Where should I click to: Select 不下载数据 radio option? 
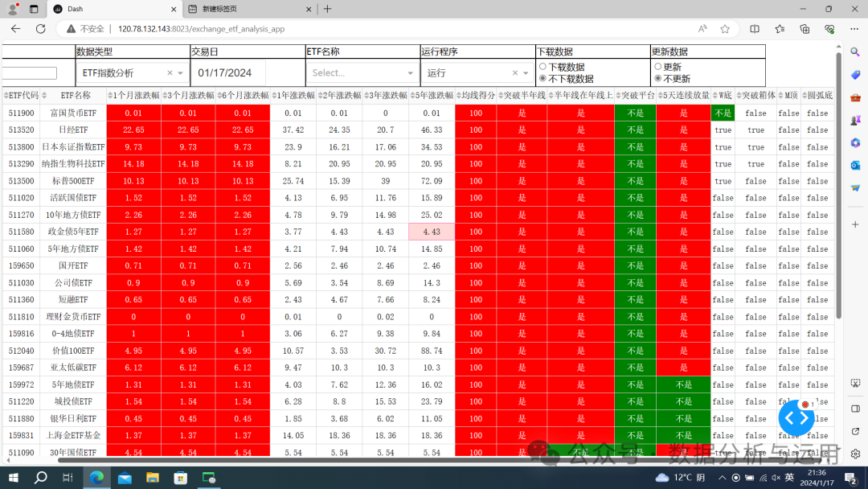click(542, 79)
